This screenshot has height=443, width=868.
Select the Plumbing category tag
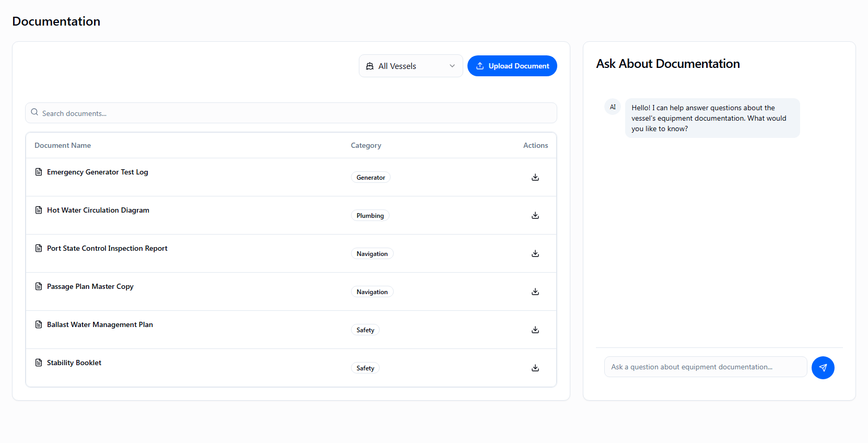pos(370,216)
